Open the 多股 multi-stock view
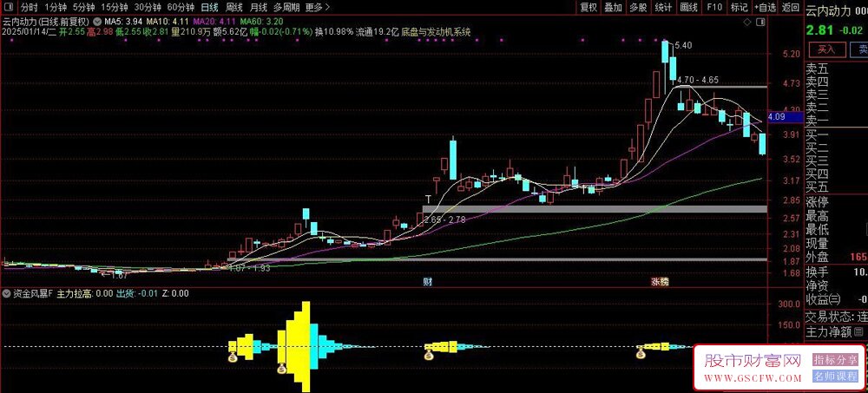Viewport: 868px width, 393px height. 638,7
